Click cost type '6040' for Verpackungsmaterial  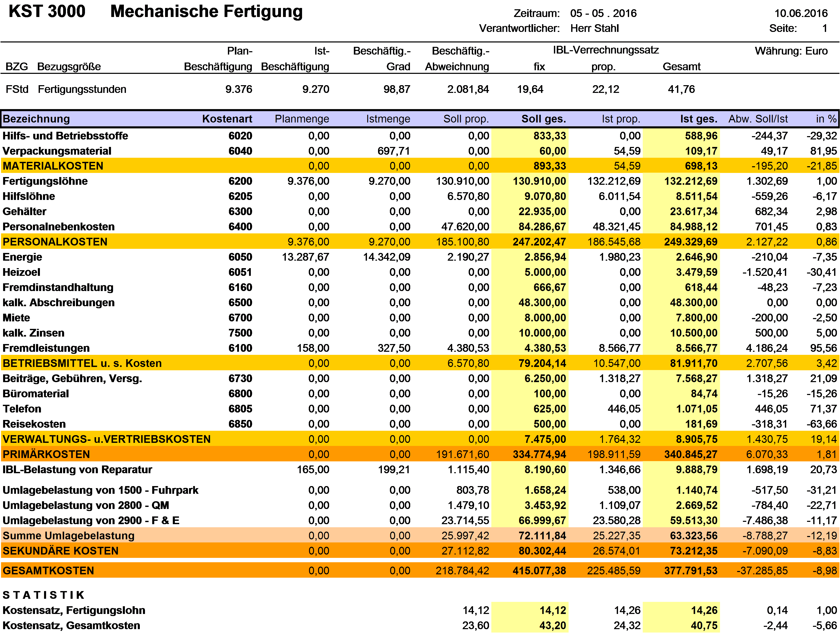240,151
